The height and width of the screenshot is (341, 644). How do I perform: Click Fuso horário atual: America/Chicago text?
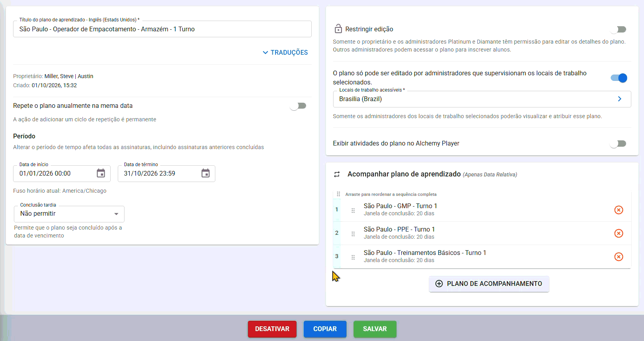pos(60,191)
